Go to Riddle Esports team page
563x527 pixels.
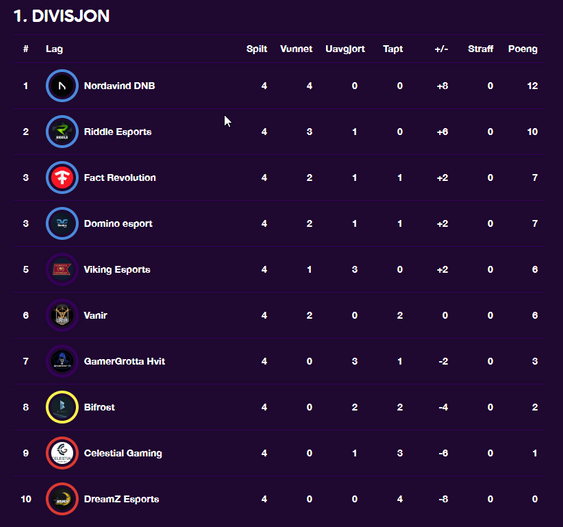tap(118, 132)
